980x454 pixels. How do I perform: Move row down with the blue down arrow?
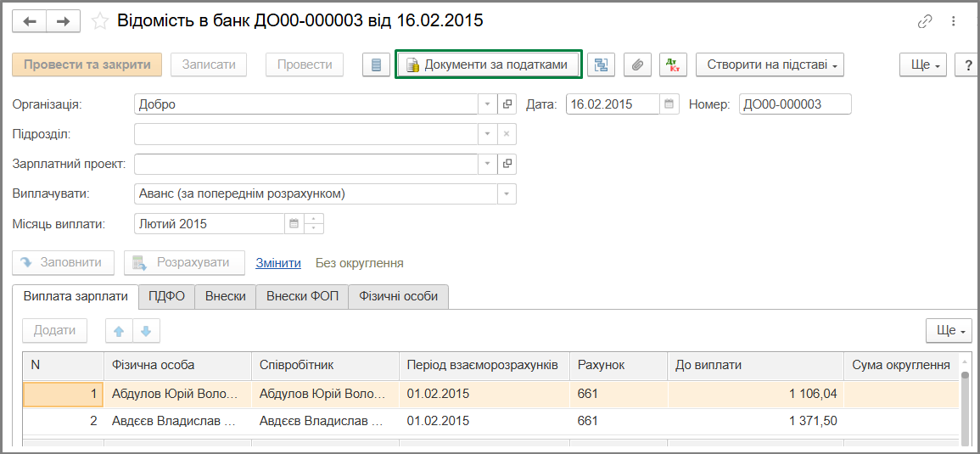[x=146, y=331]
